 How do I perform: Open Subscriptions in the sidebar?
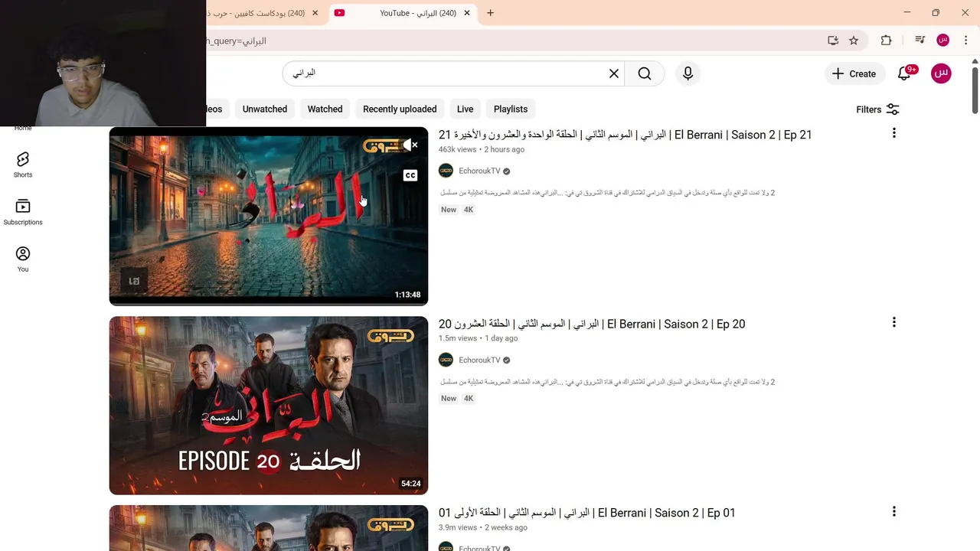(x=23, y=212)
